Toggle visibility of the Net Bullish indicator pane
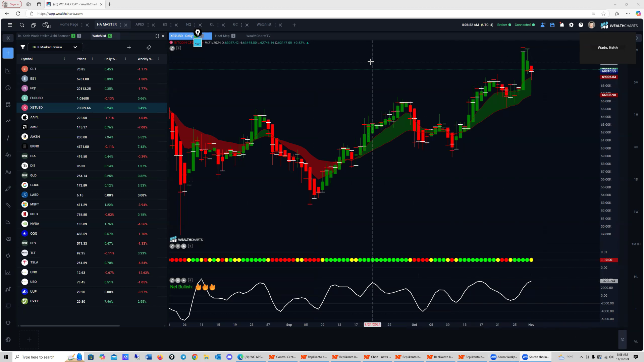This screenshot has height=362, width=644. pyautogui.click(x=172, y=280)
